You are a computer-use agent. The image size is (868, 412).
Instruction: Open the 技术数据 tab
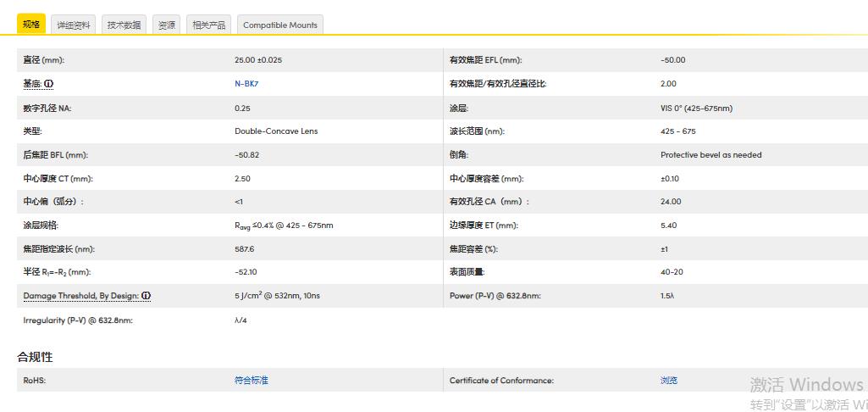[x=124, y=25]
